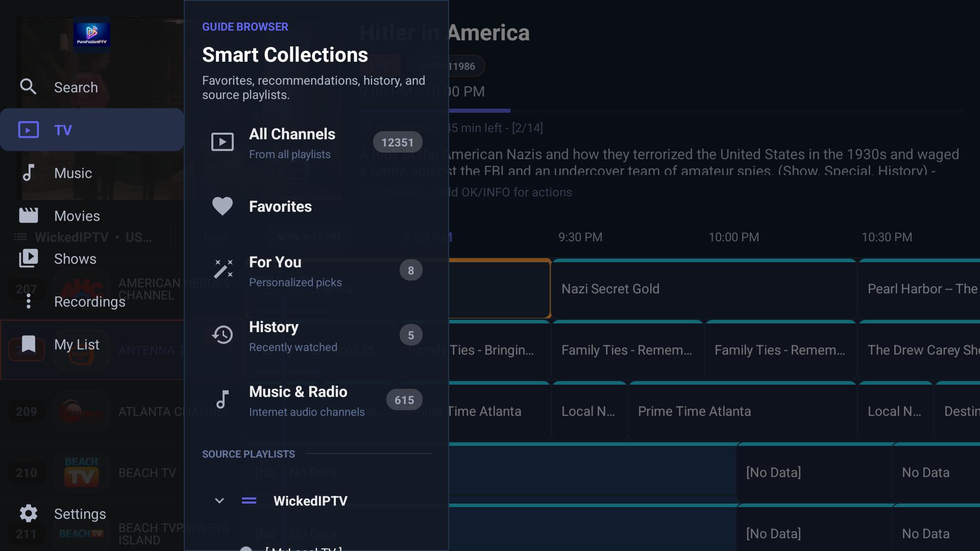This screenshot has height=551, width=980.
Task: Select TV label in sidebar
Action: 63,131
